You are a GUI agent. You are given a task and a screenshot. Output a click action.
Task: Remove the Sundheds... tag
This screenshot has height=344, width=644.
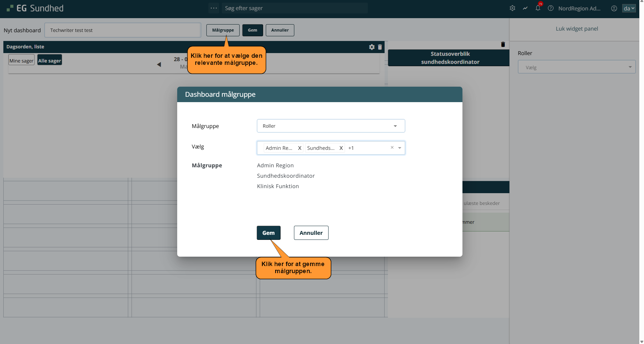[x=341, y=148]
